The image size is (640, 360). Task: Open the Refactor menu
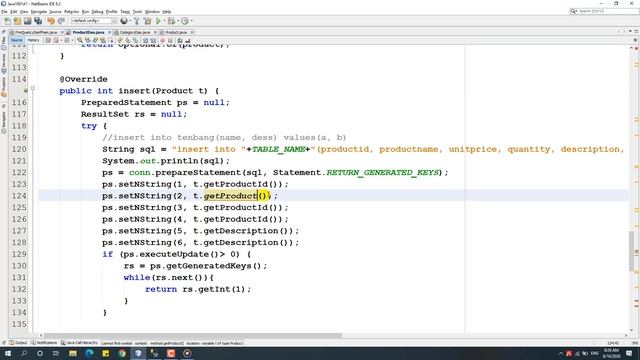(x=71, y=11)
